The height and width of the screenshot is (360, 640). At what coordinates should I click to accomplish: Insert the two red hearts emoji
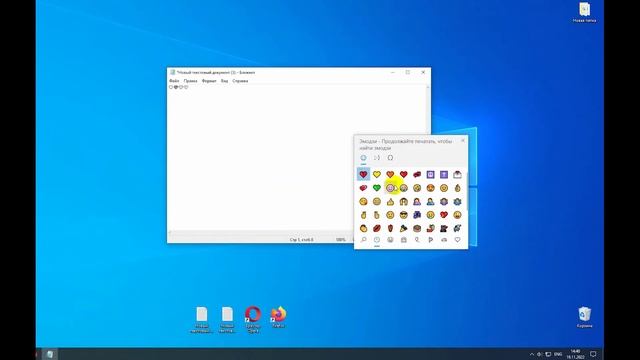pos(363,188)
